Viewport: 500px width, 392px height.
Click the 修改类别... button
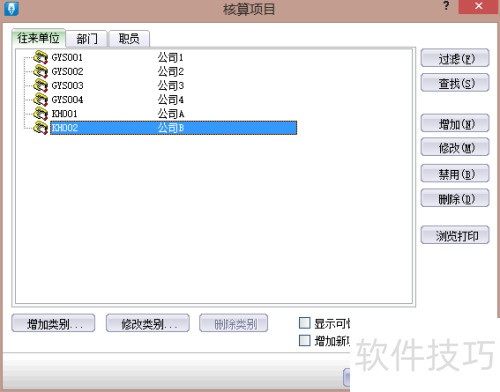coord(148,323)
